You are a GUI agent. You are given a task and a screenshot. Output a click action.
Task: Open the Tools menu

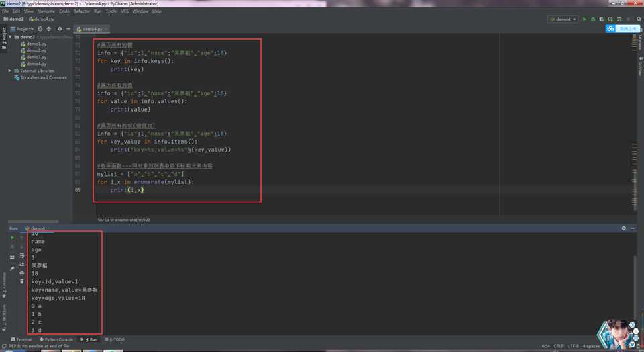point(111,11)
